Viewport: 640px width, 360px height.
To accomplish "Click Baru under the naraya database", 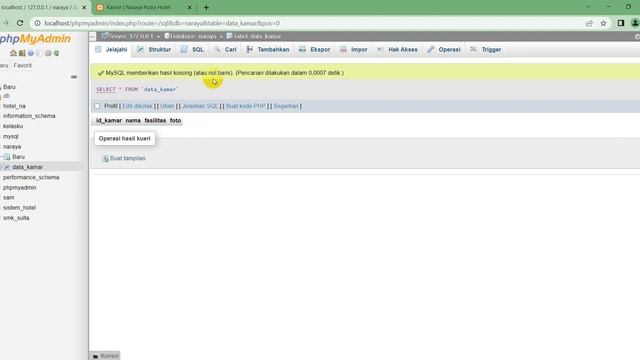I will pos(18,157).
